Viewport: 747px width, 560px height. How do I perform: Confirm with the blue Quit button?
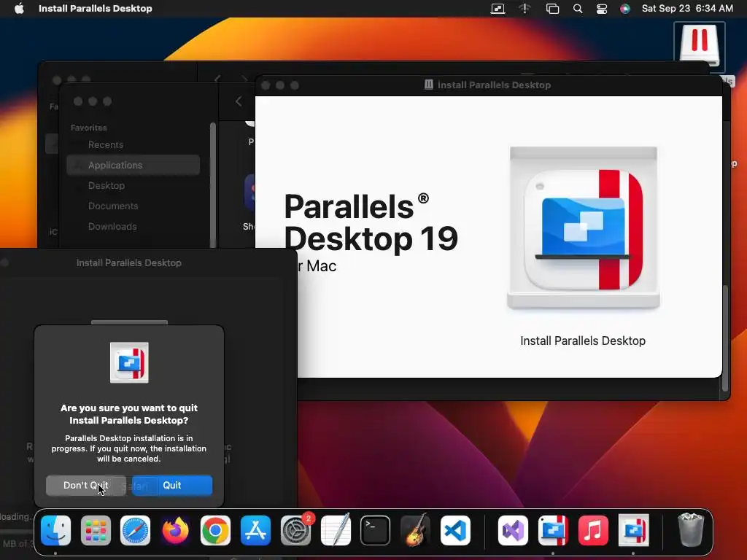172,485
